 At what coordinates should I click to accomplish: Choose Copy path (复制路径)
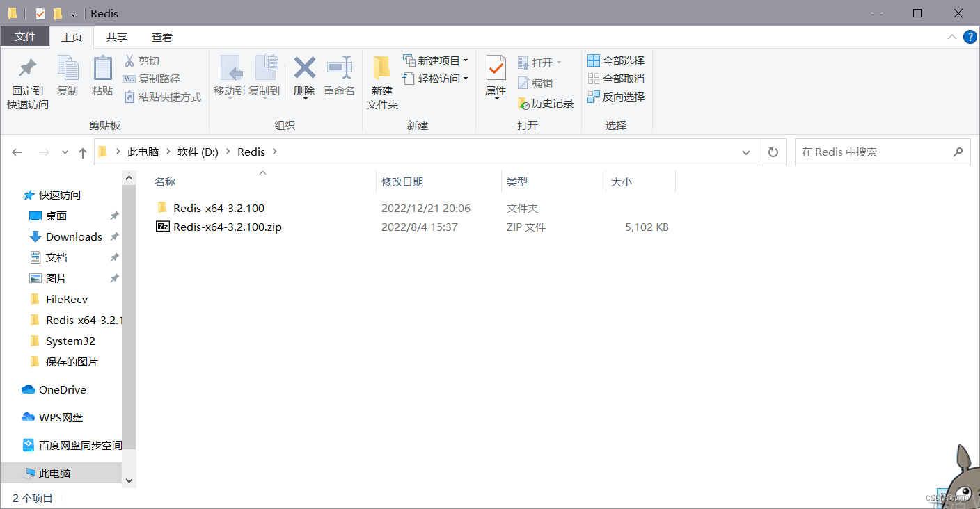point(152,79)
